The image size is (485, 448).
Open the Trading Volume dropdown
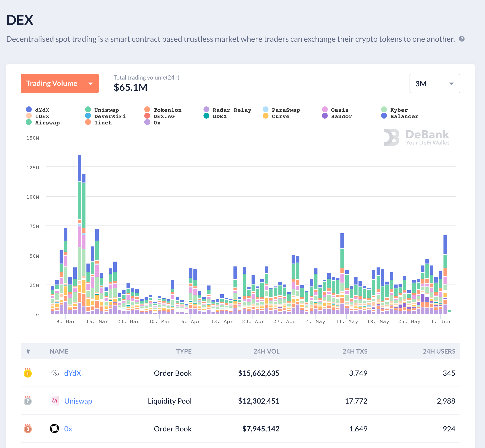click(x=60, y=83)
